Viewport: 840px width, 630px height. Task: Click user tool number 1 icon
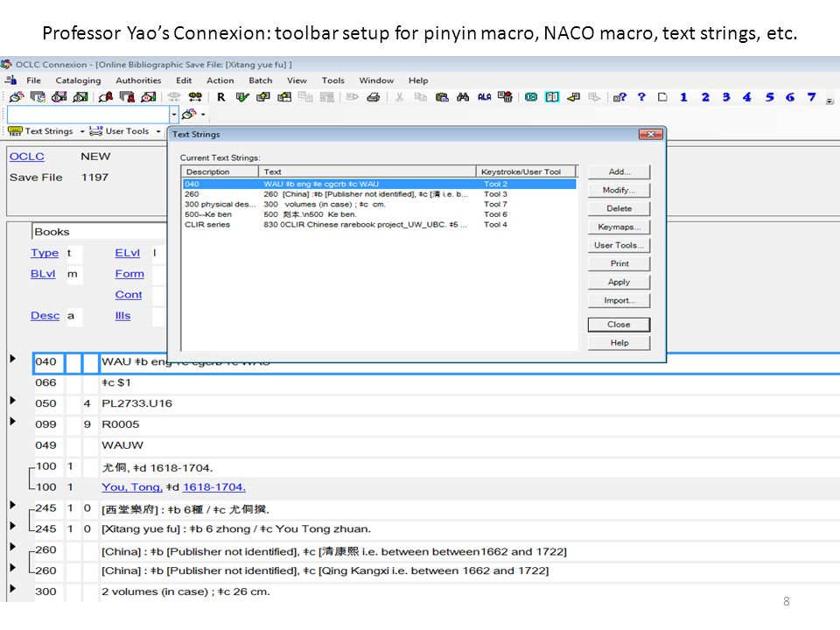tap(683, 97)
